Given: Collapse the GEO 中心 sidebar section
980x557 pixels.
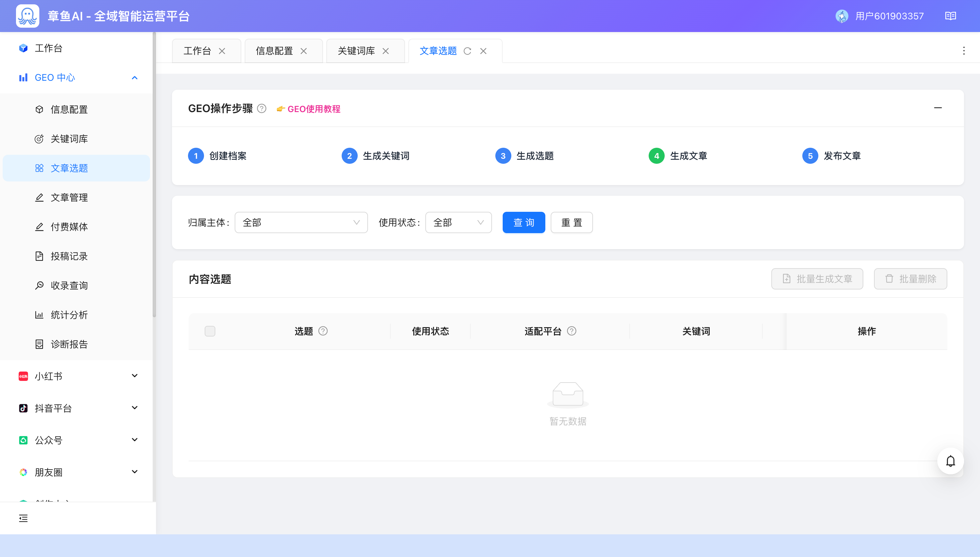Looking at the screenshot, I should [76, 78].
